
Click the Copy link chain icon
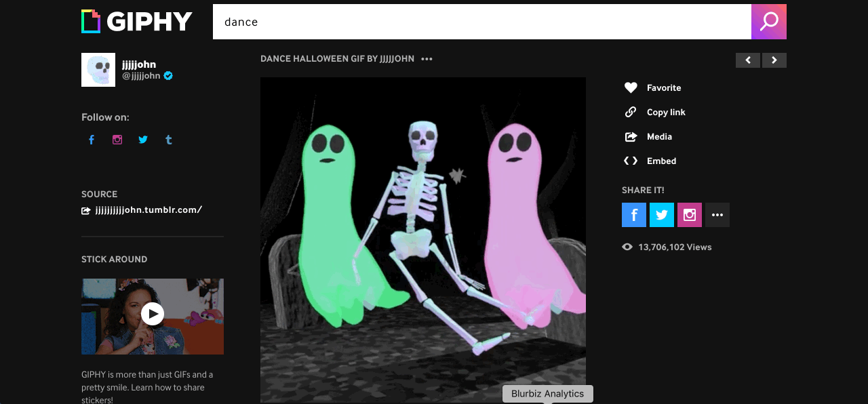tap(631, 112)
